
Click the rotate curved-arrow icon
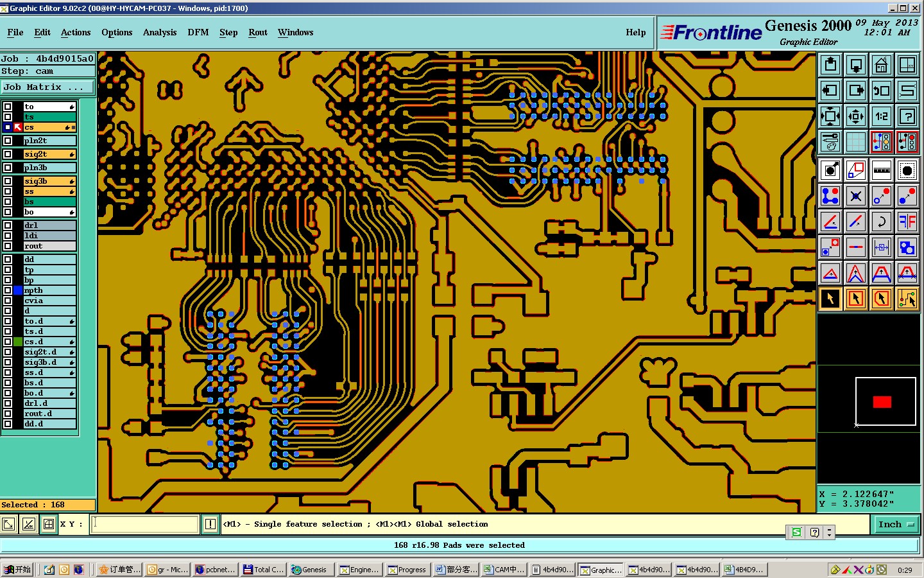pyautogui.click(x=881, y=222)
